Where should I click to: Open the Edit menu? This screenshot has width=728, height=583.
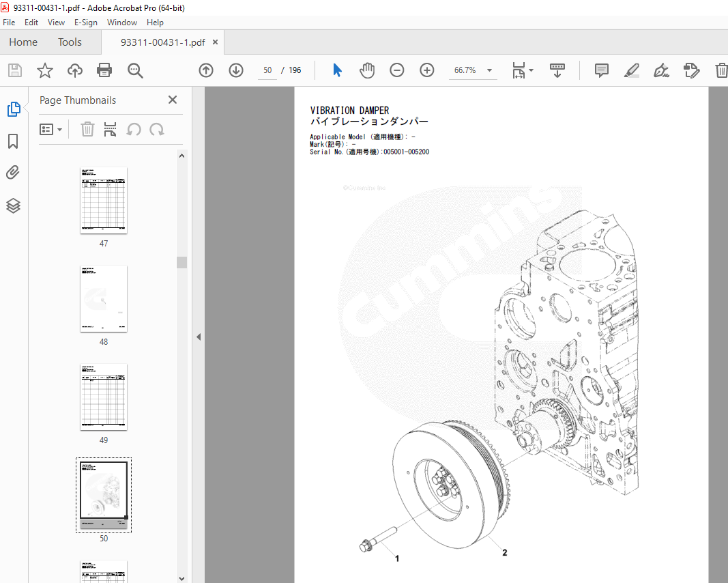[31, 23]
